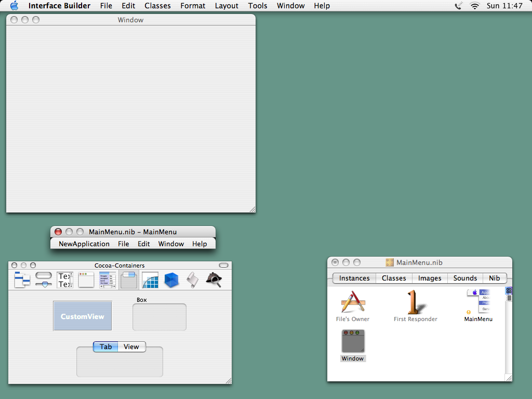
Task: Open the Classes menu
Action: point(157,6)
